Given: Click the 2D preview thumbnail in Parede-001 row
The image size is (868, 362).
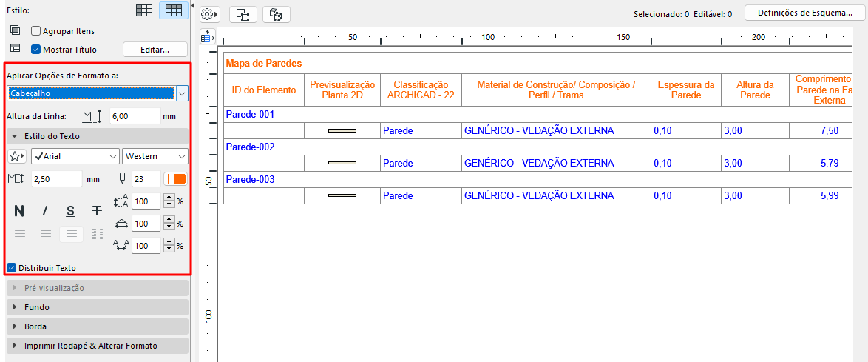Looking at the screenshot, I should coord(342,131).
